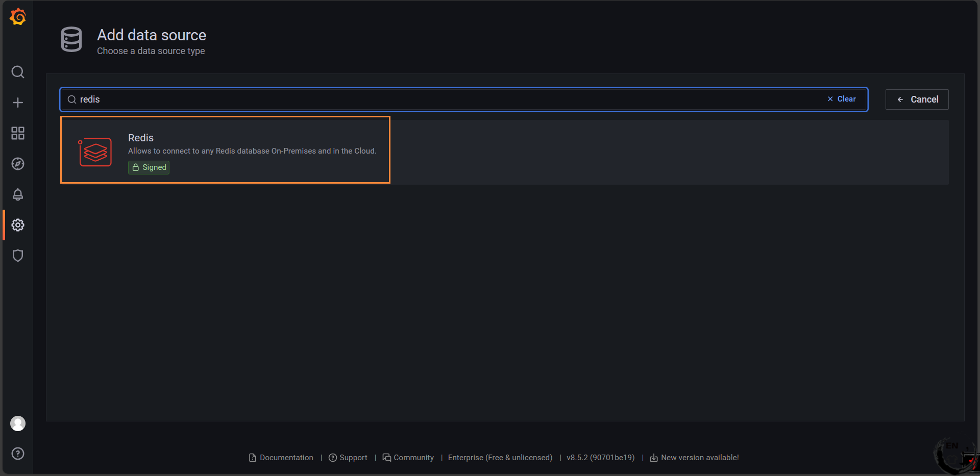
Task: Open the Configuration gear icon
Action: (x=18, y=225)
